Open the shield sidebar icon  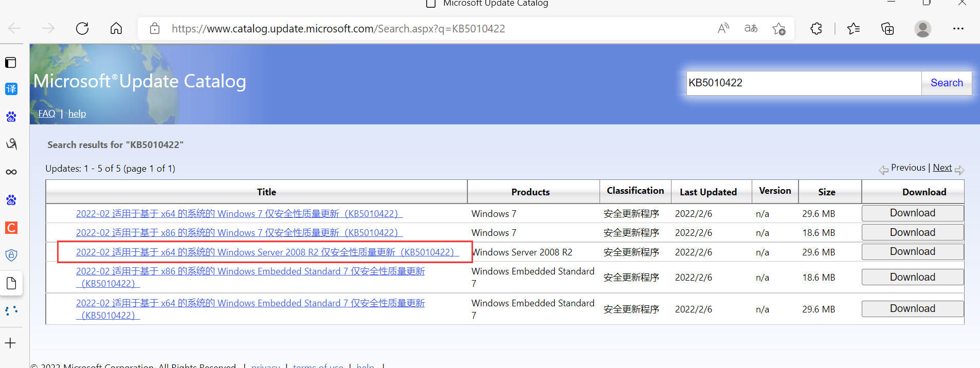11,255
